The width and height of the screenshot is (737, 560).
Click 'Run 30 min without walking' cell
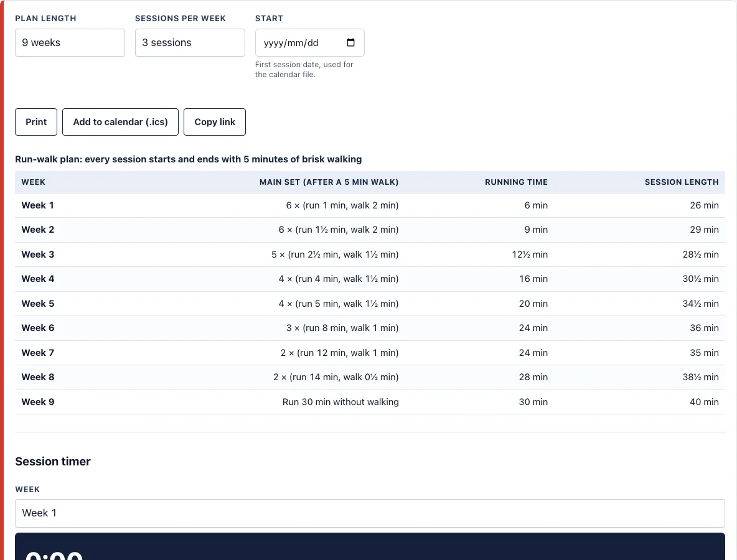click(x=340, y=402)
